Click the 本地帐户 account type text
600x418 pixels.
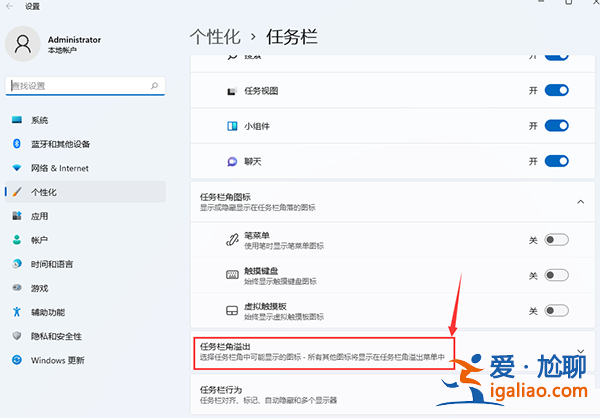tap(62, 50)
